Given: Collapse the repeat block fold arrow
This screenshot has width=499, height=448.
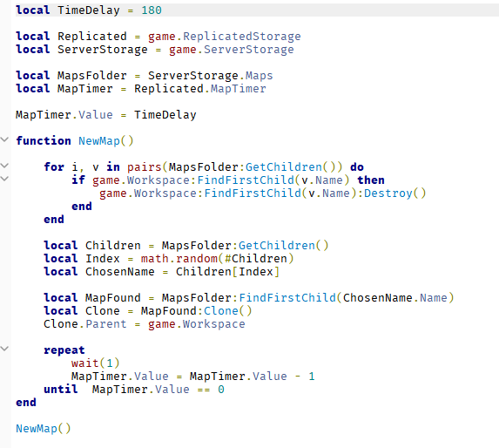Looking at the screenshot, I should pos(4,349).
